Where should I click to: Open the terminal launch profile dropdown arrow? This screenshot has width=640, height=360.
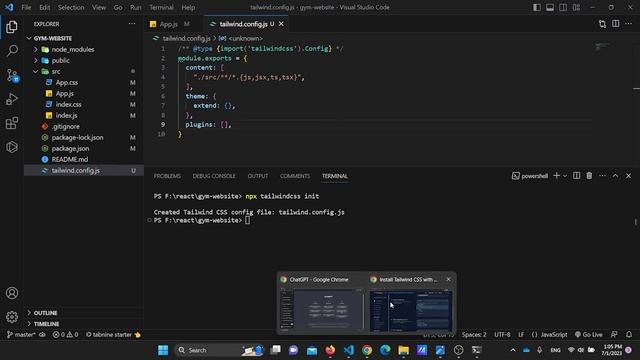(565, 176)
